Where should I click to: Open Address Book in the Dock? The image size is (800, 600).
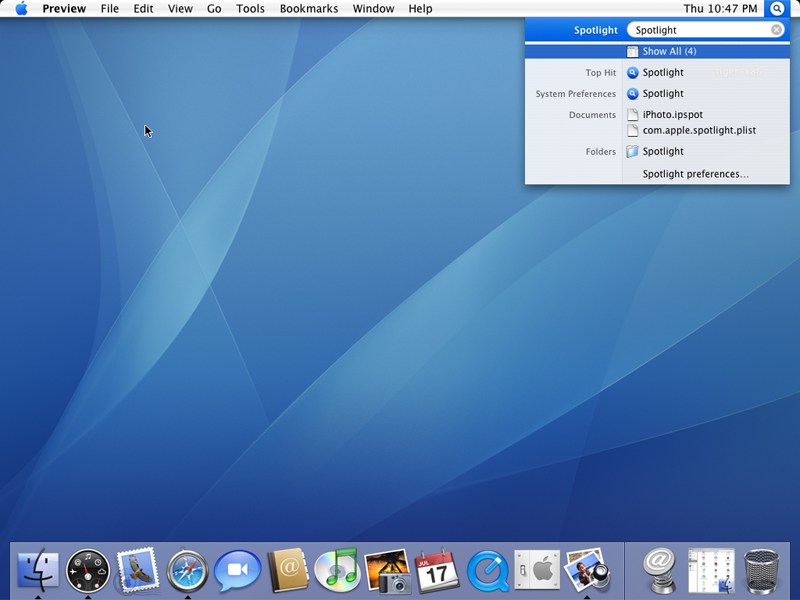point(287,570)
